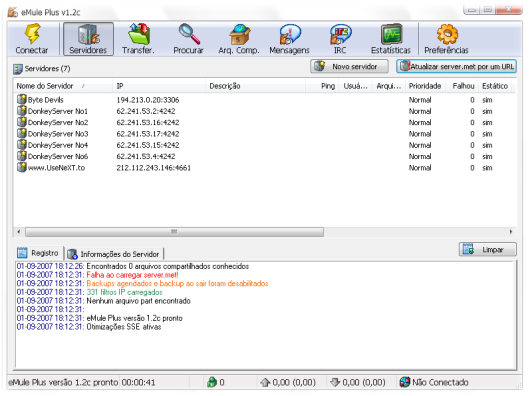Sort by Nome do Servidor column
This screenshot has height=396, width=530.
click(x=63, y=86)
